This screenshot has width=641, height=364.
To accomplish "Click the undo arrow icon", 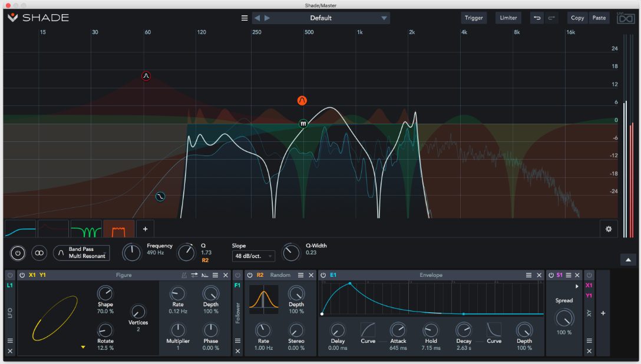I will [x=537, y=18].
